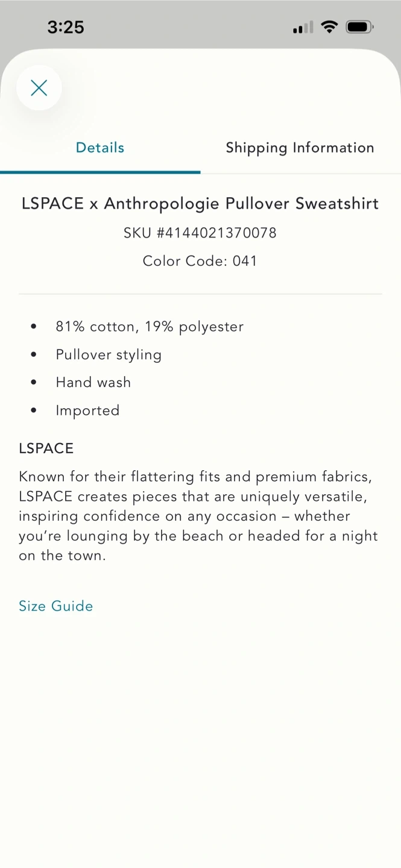Image resolution: width=401 pixels, height=868 pixels.
Task: Select the Details tab
Action: (100, 148)
